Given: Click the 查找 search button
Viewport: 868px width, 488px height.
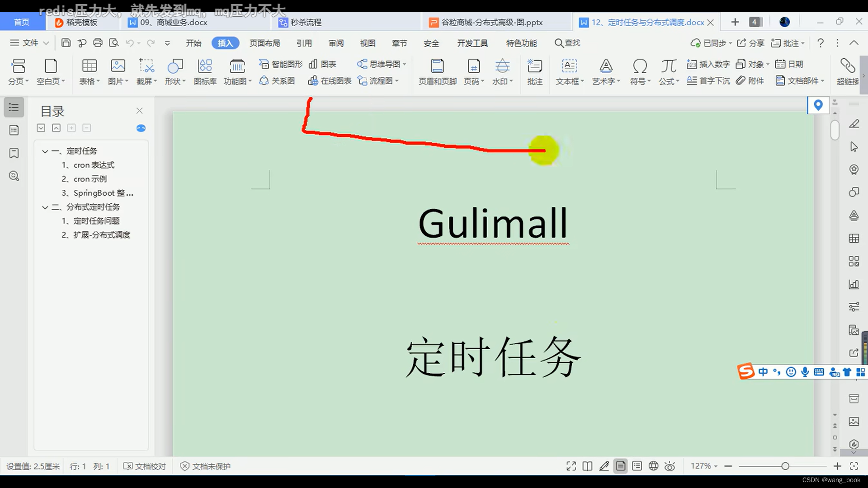Looking at the screenshot, I should pyautogui.click(x=567, y=43).
